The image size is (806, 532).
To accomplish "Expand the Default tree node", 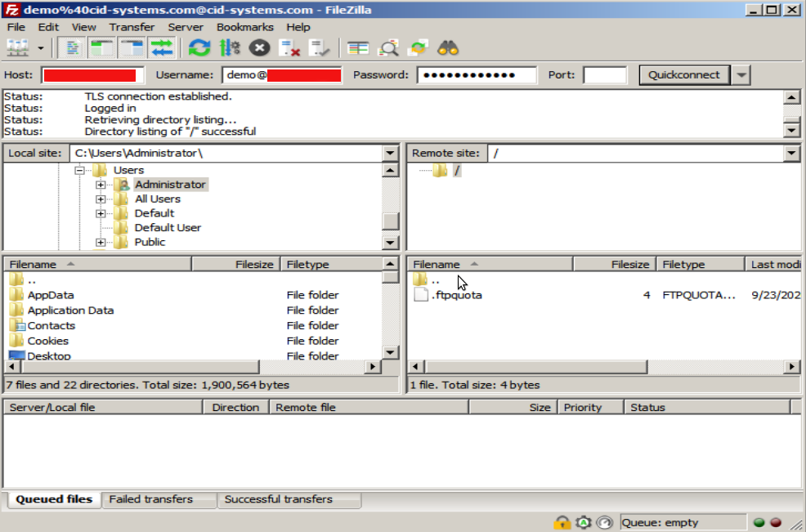I will [x=101, y=213].
